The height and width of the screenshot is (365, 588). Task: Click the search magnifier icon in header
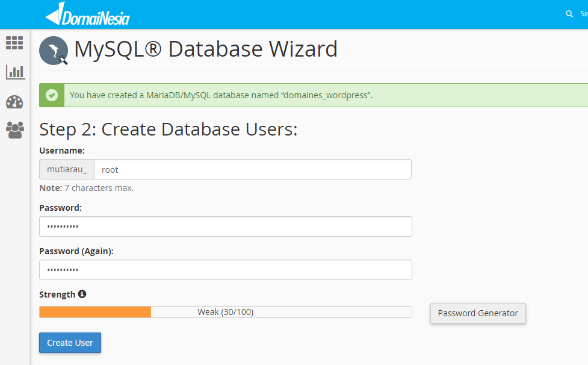click(569, 14)
